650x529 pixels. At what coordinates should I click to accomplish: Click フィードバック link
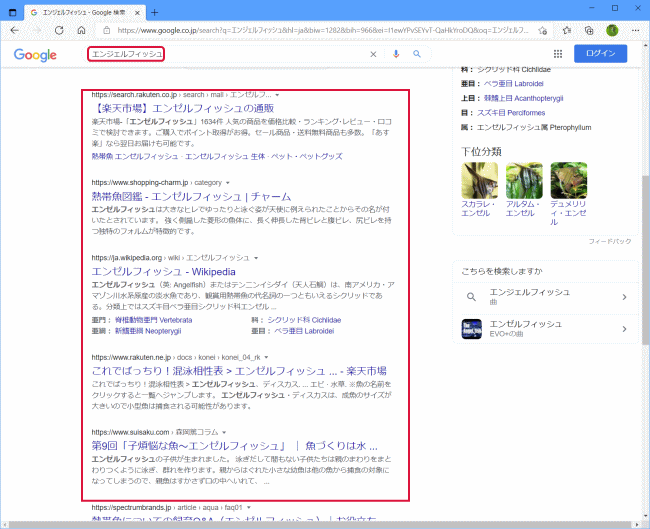(610, 241)
